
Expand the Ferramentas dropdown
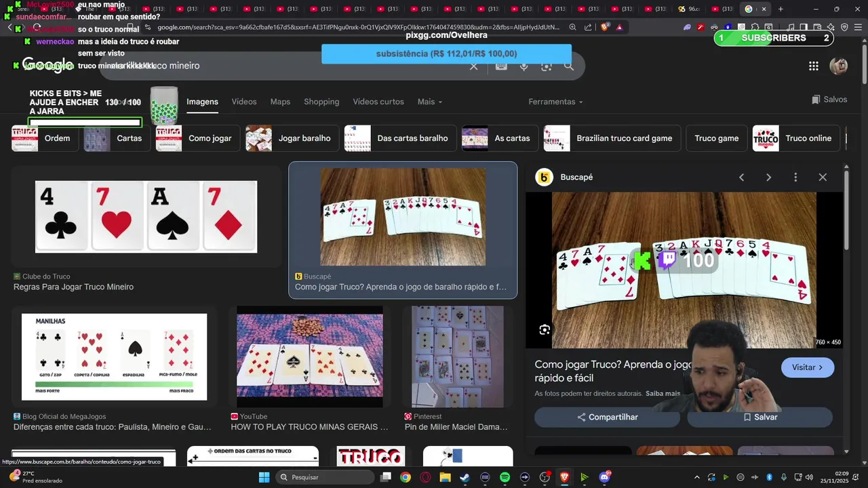coord(555,102)
